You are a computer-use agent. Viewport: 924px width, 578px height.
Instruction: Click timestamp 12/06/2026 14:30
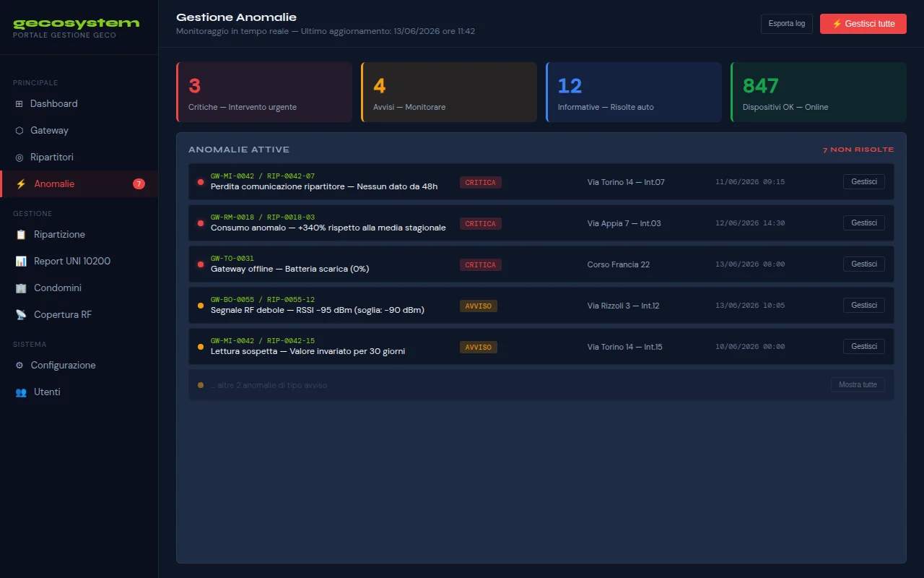[x=750, y=223]
